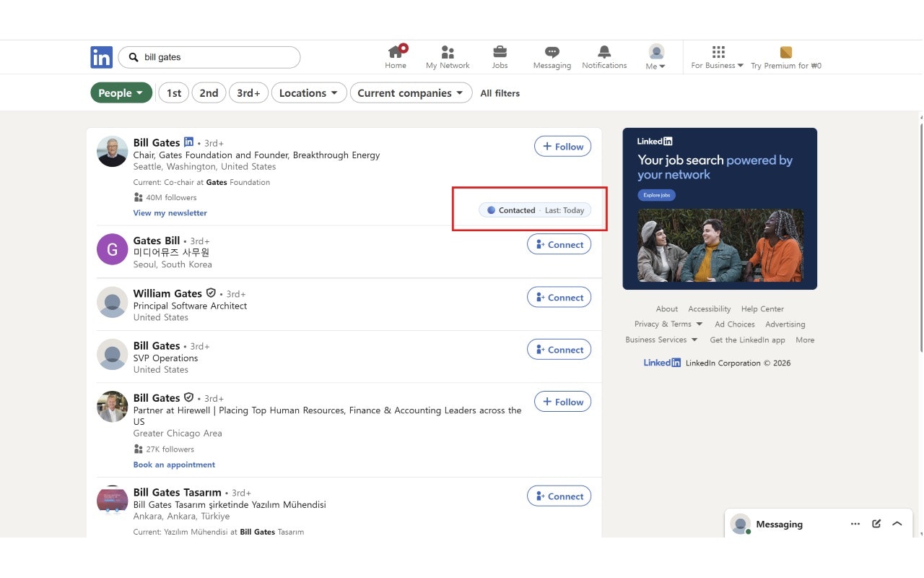Screen dimensions: 924x578
Task: Switch to the People results filter
Action: pos(121,92)
